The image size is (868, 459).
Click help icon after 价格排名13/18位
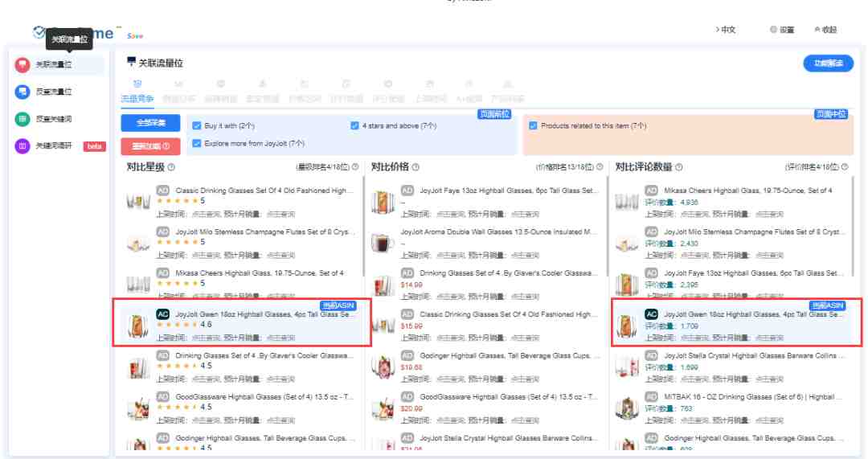pos(600,166)
